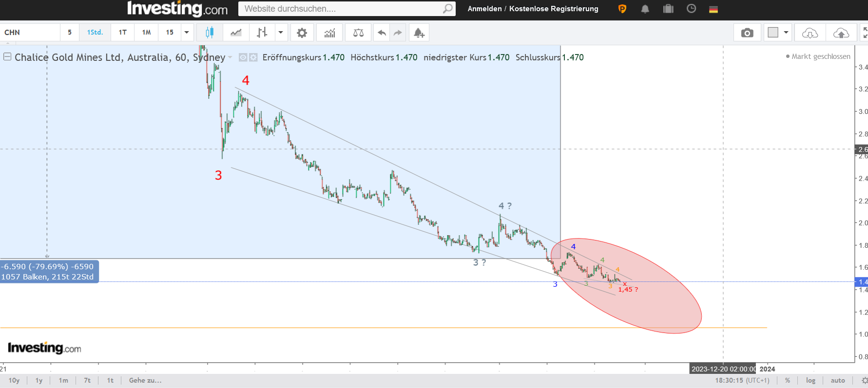Click the compare symbols scales icon
Viewport: 868px width, 388px height.
pos(358,33)
